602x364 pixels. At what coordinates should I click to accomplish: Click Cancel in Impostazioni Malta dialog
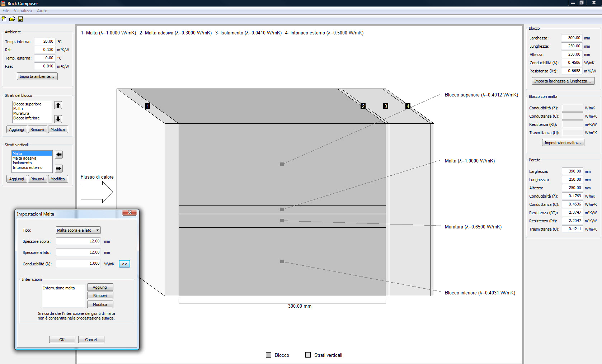(x=91, y=340)
